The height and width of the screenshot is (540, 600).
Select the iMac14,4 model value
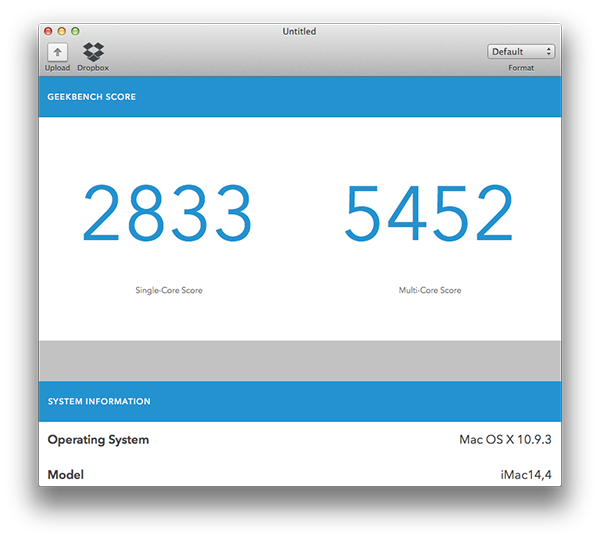click(x=526, y=475)
